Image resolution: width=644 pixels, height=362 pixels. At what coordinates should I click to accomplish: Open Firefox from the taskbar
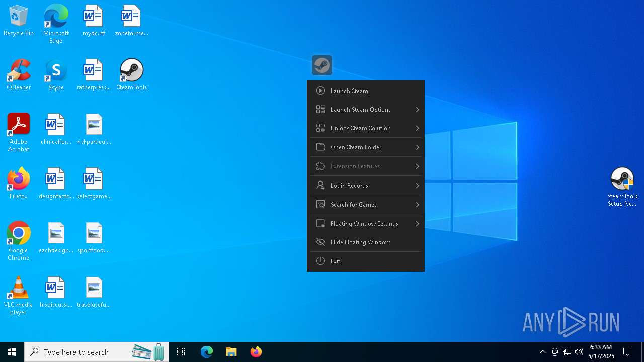256,352
